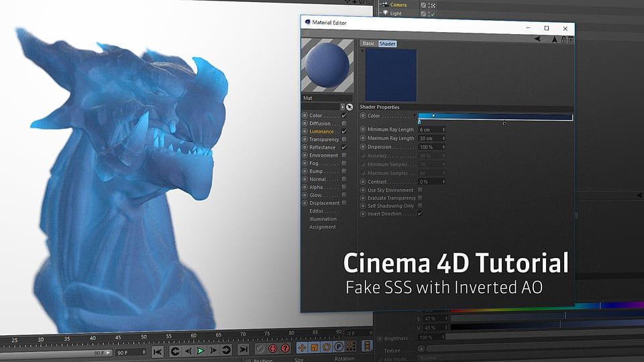Screen dimensions: 644x362
Task: Toggle the lock icon in Material Editor
Action: (564, 40)
